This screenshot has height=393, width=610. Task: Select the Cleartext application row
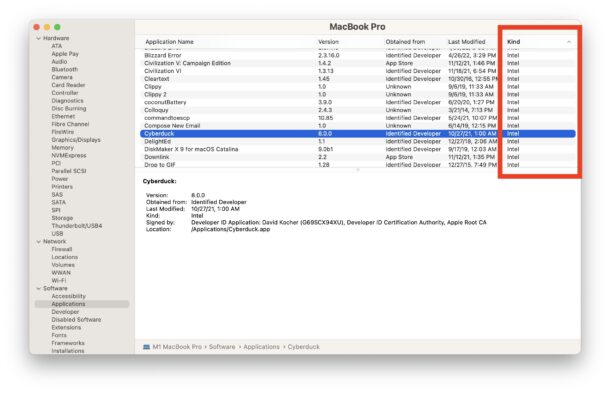[358, 79]
